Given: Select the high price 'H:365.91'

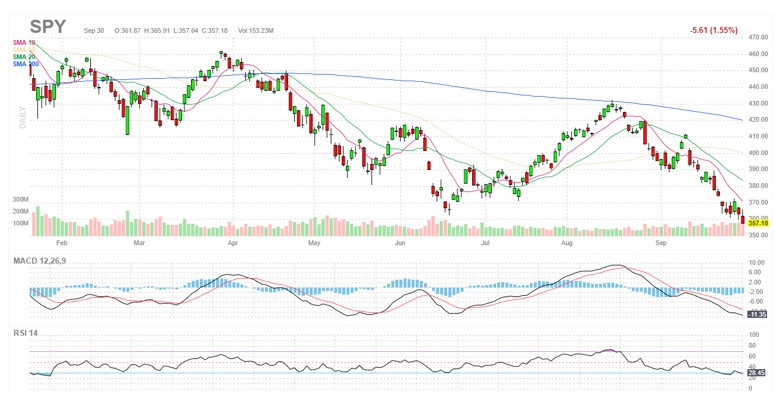Looking at the screenshot, I should (x=156, y=31).
